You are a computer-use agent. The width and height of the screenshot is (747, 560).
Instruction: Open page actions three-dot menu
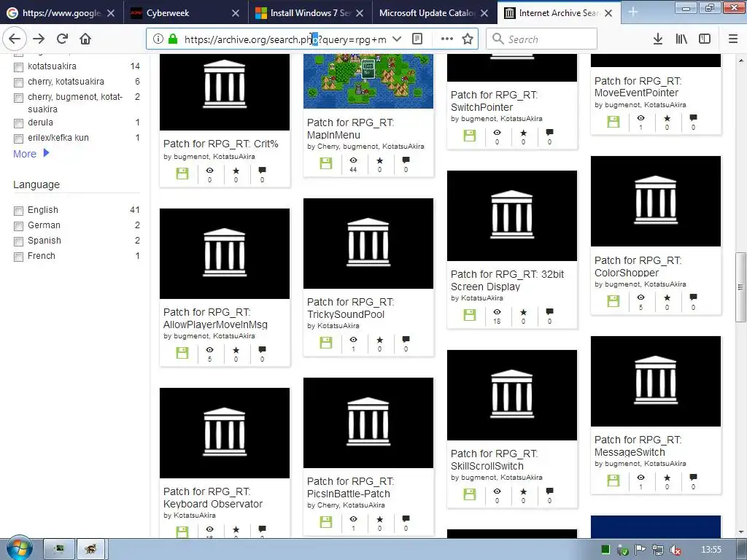(x=446, y=39)
